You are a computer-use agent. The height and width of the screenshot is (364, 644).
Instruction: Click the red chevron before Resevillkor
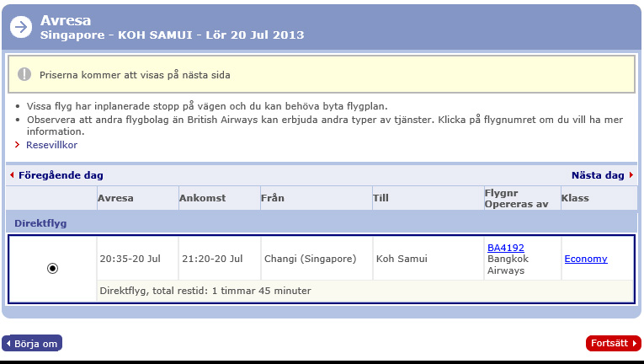18,145
